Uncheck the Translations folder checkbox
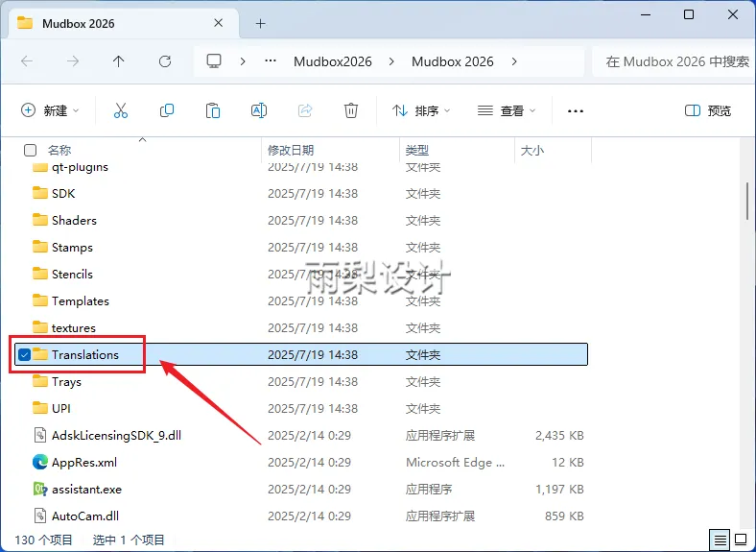 click(x=24, y=354)
